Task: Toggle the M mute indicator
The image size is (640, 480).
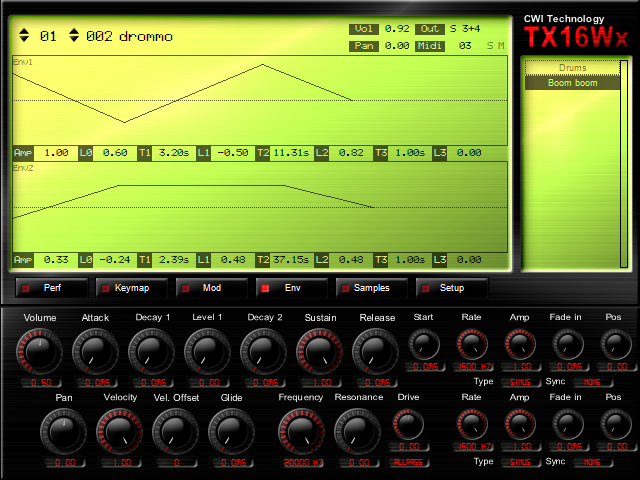Action: (501, 46)
